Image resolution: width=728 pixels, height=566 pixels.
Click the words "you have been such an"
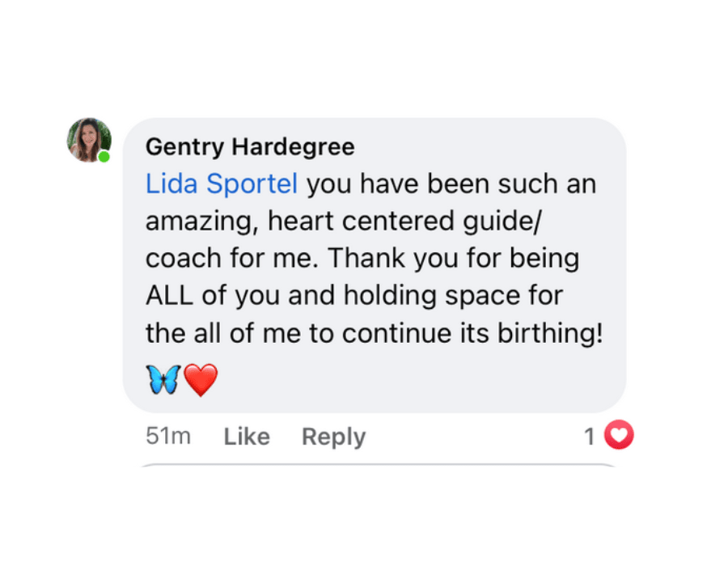pyautogui.click(x=451, y=184)
